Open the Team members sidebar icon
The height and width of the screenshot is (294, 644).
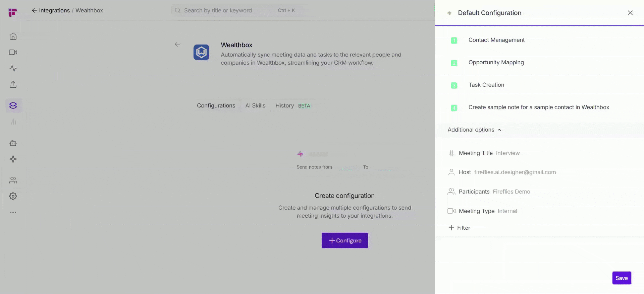click(13, 180)
